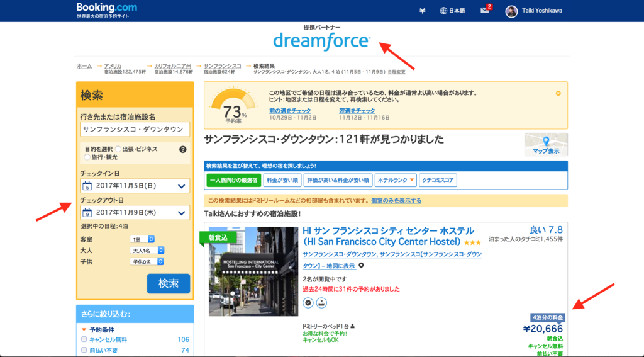
Task: Check the 前払い不要 filter checkbox
Action: [x=84, y=350]
